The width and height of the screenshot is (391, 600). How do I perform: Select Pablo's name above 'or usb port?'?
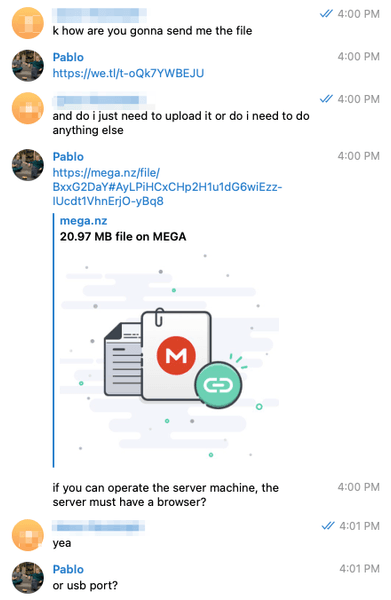pos(68,569)
